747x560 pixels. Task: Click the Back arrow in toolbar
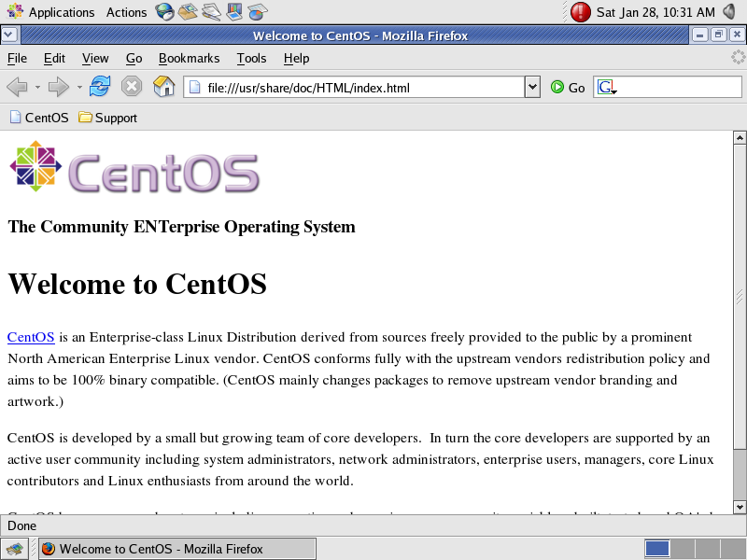tap(17, 87)
